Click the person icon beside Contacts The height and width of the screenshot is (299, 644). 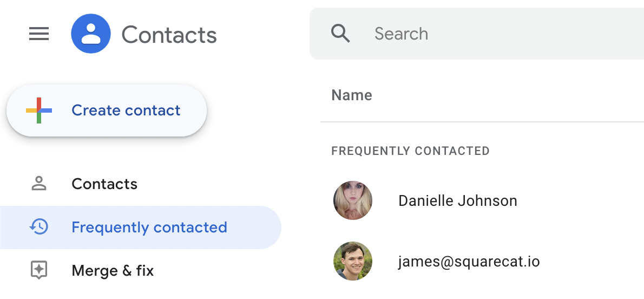point(39,184)
